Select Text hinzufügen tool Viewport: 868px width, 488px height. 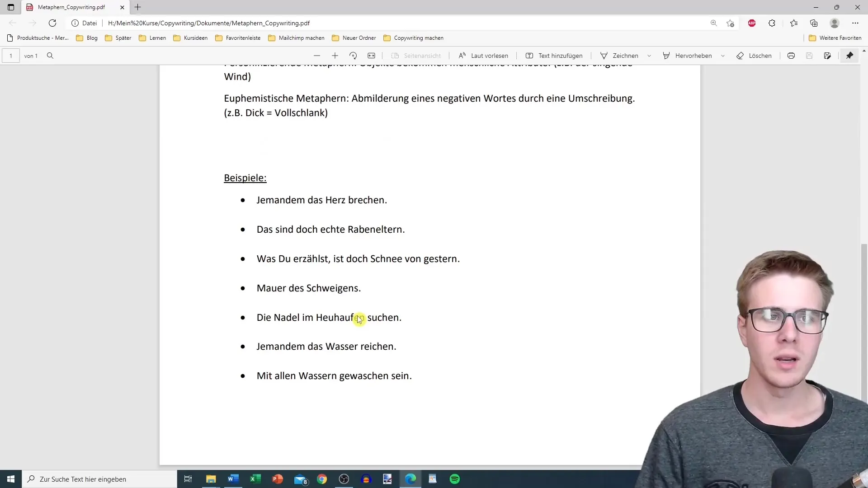click(554, 56)
